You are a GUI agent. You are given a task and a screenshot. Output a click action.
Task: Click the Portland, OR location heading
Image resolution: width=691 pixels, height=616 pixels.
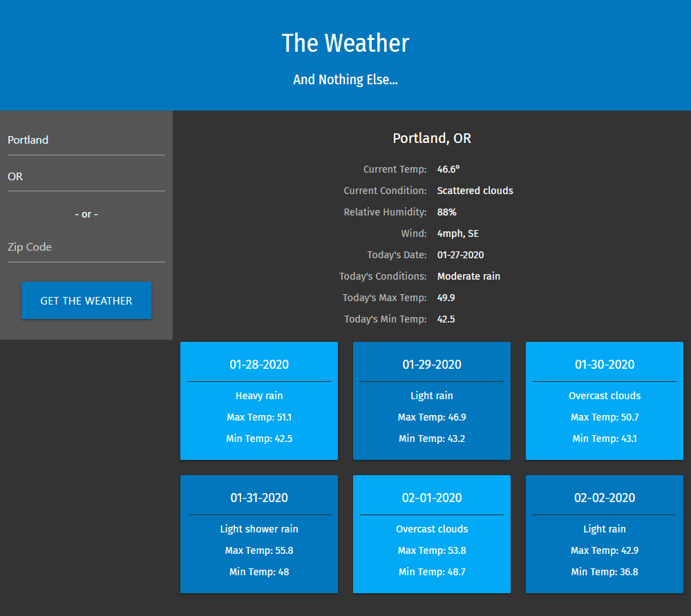click(x=432, y=138)
